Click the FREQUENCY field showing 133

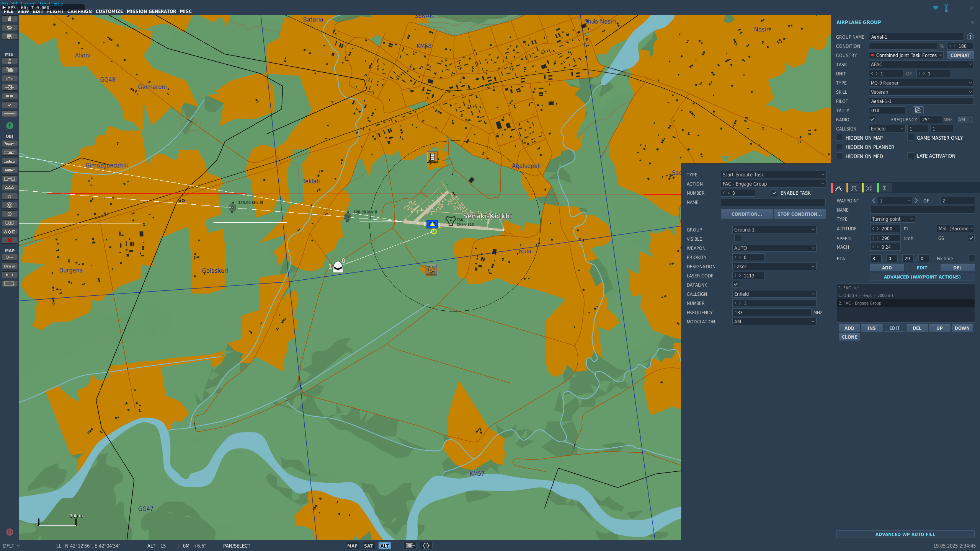[x=771, y=312]
